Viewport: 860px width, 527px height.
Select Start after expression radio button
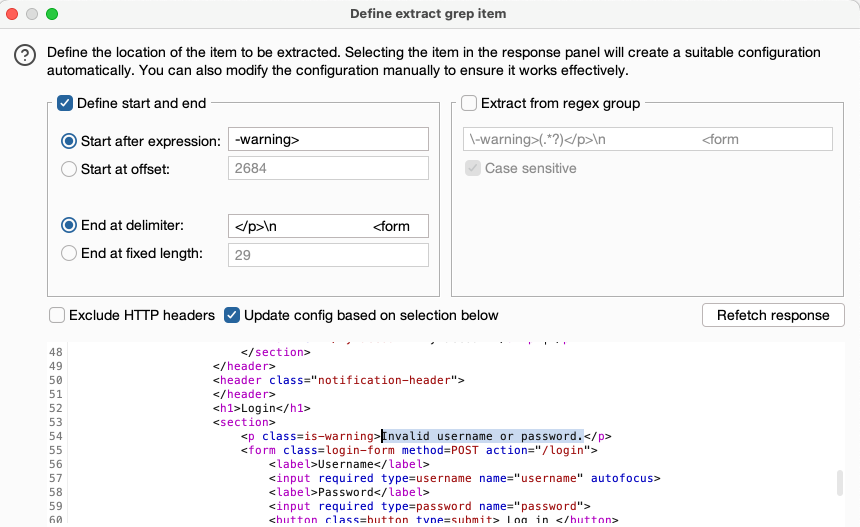click(69, 141)
